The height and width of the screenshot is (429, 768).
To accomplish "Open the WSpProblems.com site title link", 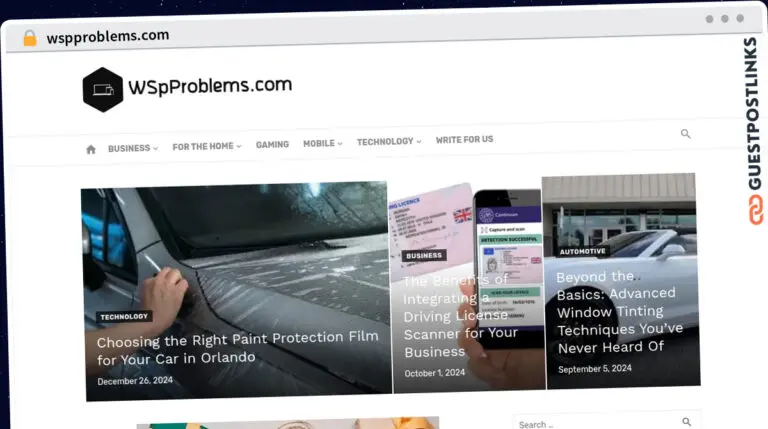I will (210, 86).
